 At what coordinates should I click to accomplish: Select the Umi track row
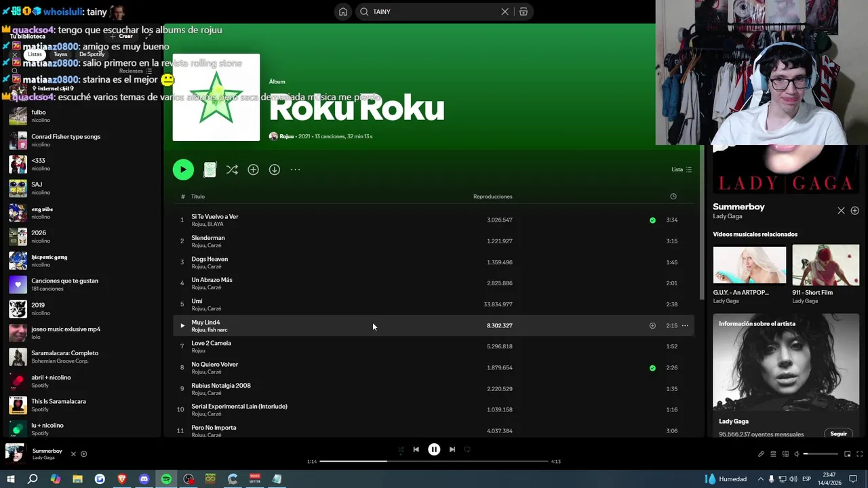pos(434,304)
